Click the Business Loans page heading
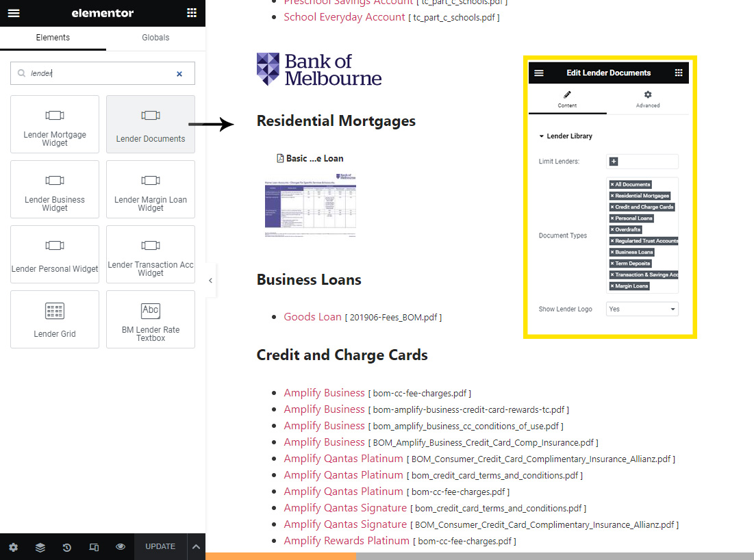The width and height of the screenshot is (754, 560). pyautogui.click(x=309, y=279)
